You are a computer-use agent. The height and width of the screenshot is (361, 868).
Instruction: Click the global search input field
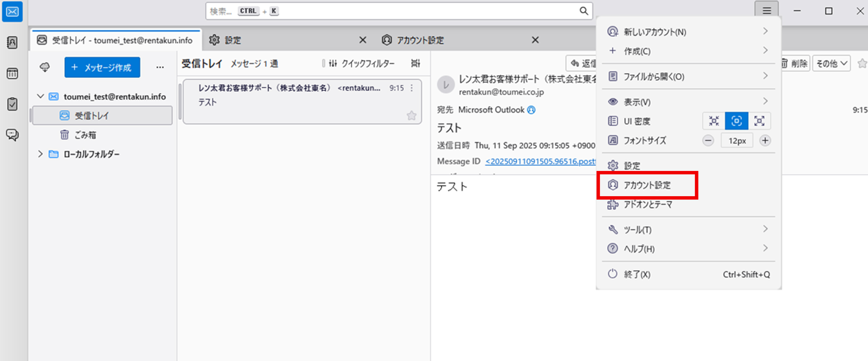(x=392, y=11)
